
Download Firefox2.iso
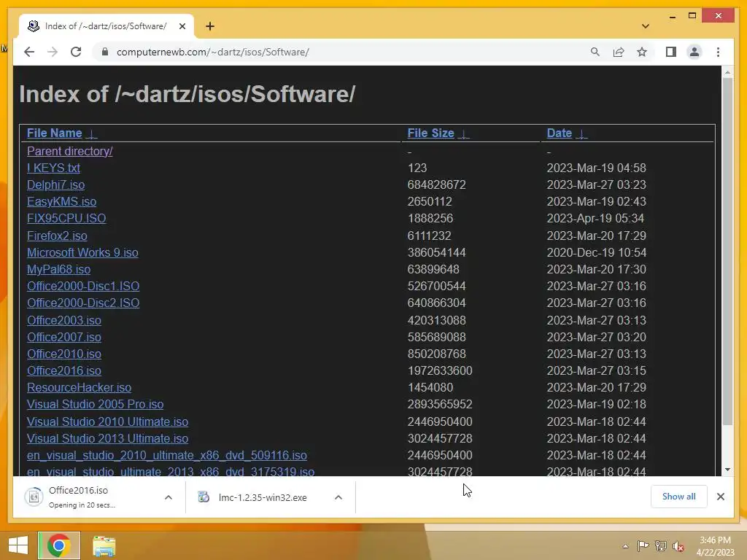pos(57,236)
